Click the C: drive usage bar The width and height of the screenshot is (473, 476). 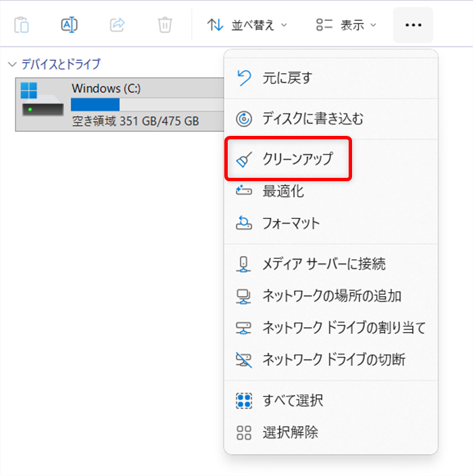[x=147, y=105]
